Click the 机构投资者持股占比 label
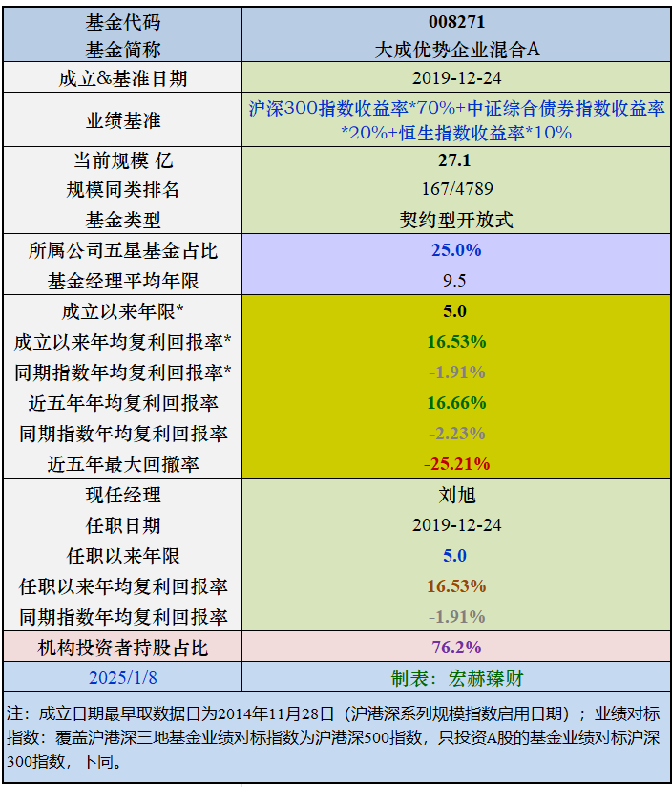Screen dimensions: 672x787 (123, 648)
